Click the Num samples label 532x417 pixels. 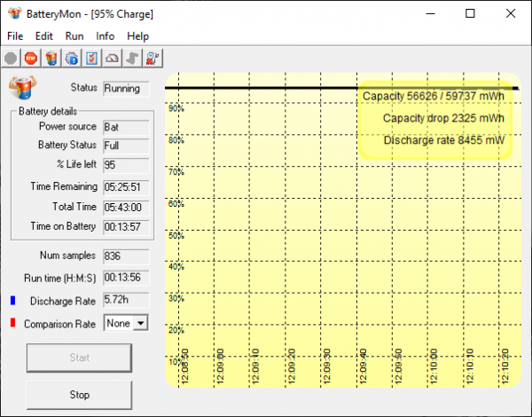point(67,256)
